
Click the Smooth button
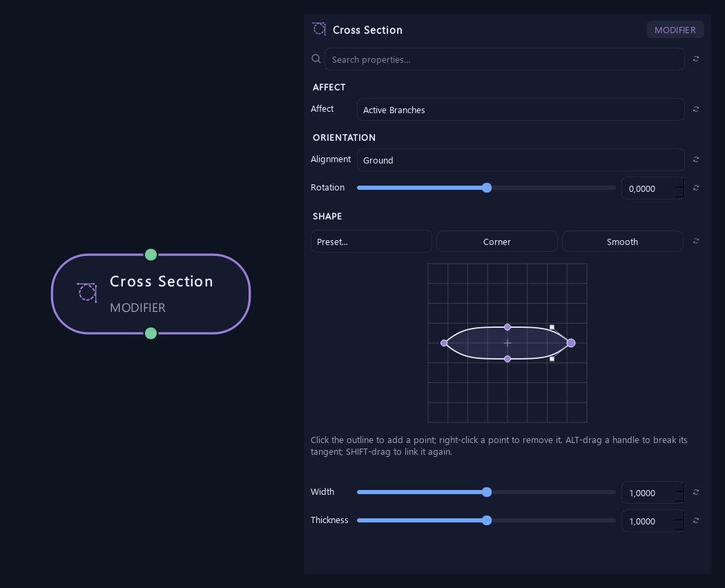[622, 242]
